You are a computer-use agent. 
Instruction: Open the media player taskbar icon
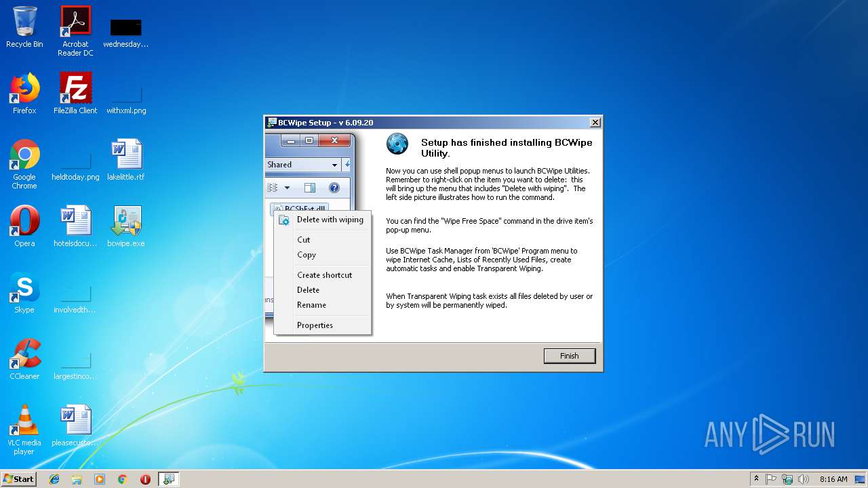[x=100, y=479]
